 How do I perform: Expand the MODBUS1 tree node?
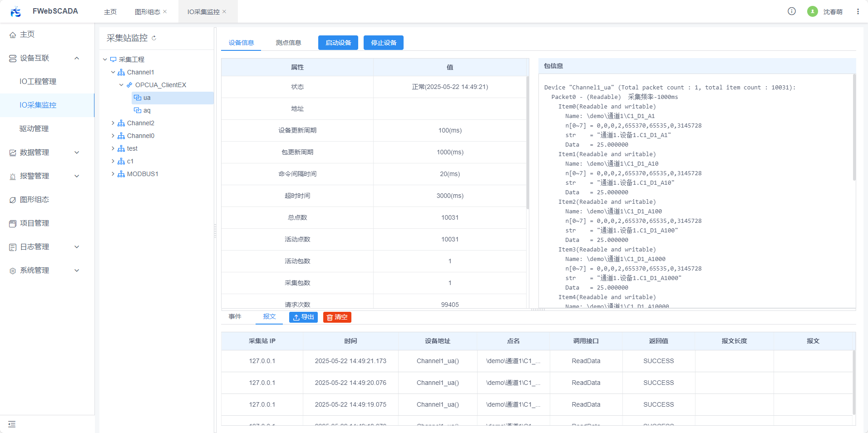(113, 174)
